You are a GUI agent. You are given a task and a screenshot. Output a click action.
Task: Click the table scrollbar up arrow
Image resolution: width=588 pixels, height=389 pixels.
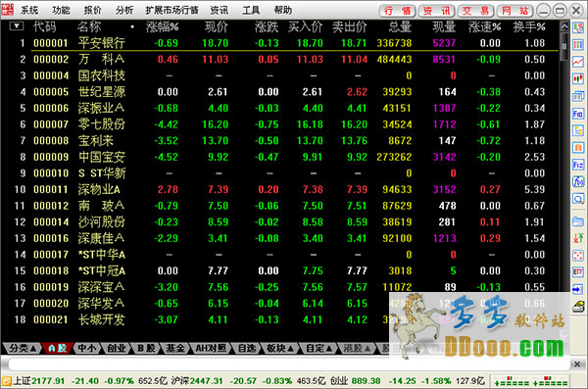[564, 26]
